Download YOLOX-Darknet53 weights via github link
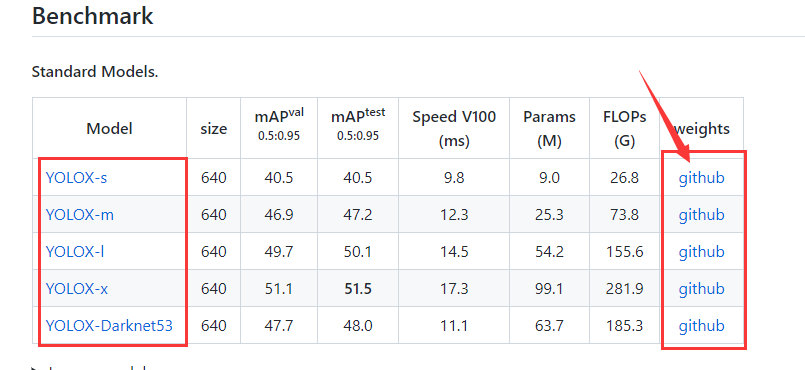 point(701,325)
